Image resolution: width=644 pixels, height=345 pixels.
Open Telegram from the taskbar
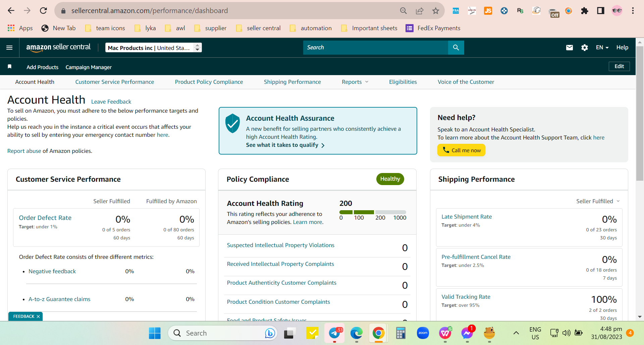tap(334, 333)
